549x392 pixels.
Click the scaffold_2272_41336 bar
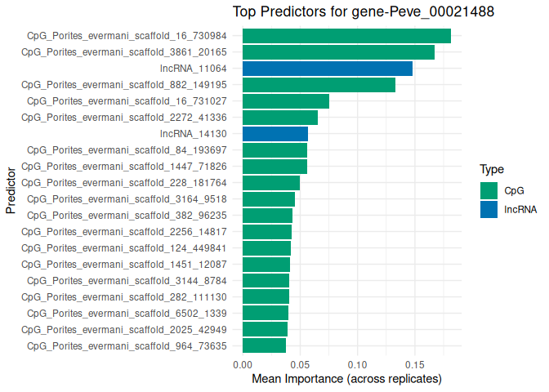pyautogui.click(x=280, y=118)
